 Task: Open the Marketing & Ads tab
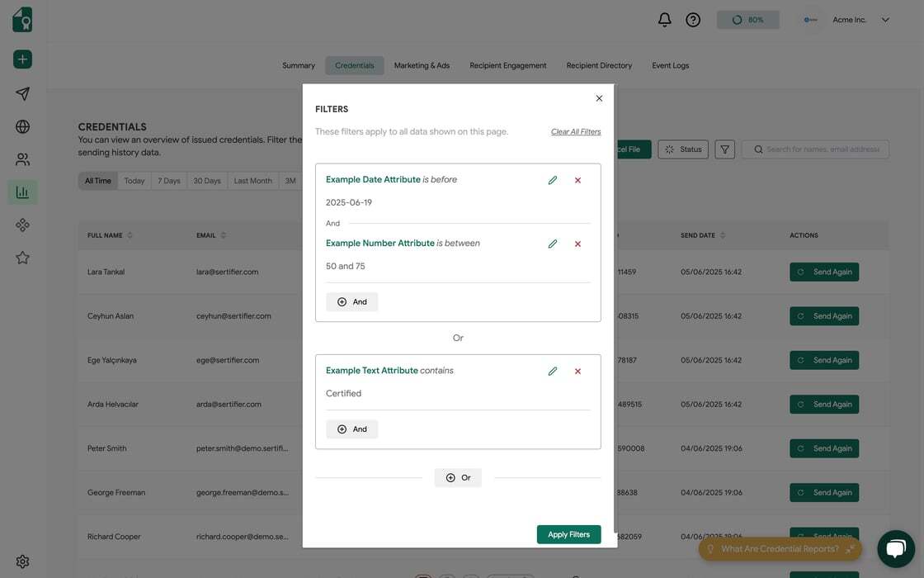pos(422,65)
